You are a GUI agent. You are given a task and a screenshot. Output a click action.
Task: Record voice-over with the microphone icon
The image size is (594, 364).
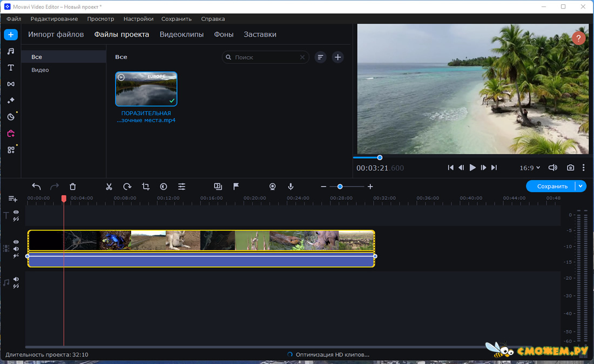pyautogui.click(x=291, y=186)
